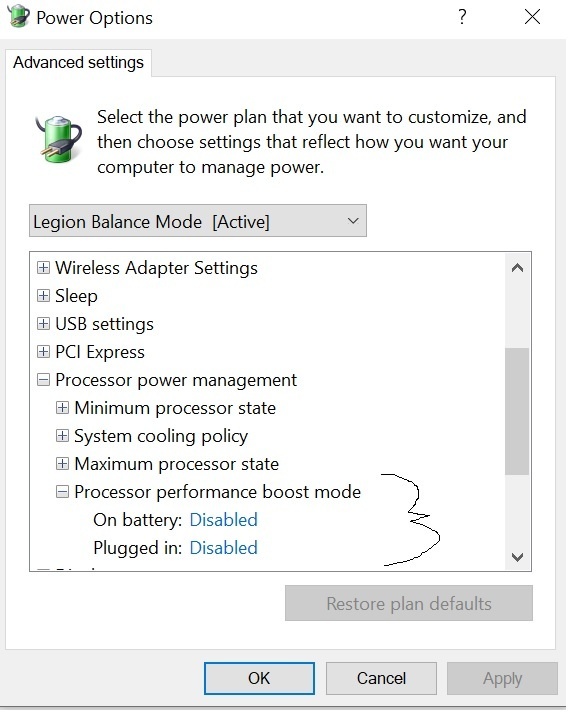
Task: Select the Advanced settings tab
Action: coord(78,62)
